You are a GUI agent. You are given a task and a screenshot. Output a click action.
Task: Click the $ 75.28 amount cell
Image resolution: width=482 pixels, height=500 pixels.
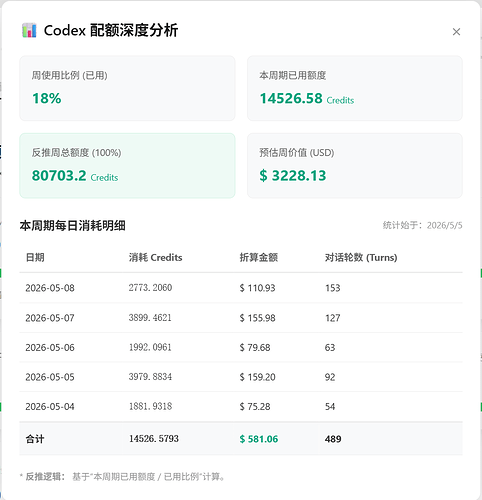coord(255,407)
